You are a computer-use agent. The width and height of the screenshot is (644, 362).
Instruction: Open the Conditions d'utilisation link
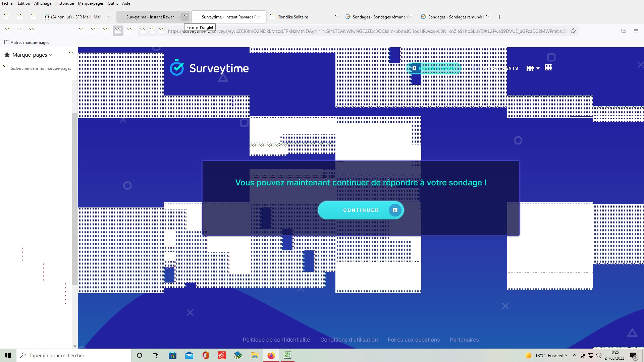(x=349, y=340)
